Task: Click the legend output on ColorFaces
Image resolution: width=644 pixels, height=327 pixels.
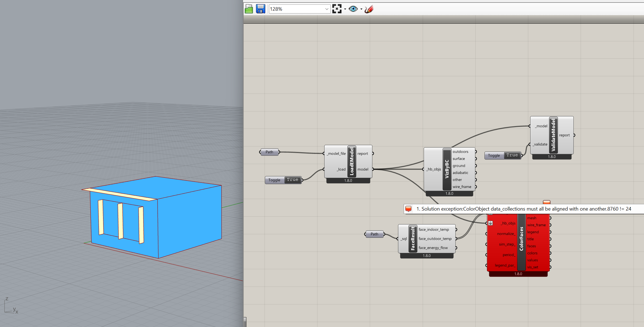Action: 533,232
